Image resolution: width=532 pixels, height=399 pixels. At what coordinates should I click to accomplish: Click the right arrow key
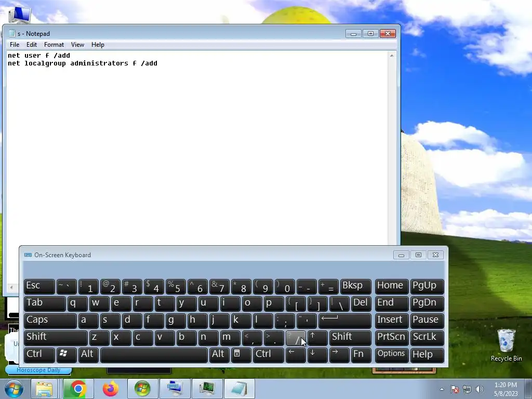(339, 355)
